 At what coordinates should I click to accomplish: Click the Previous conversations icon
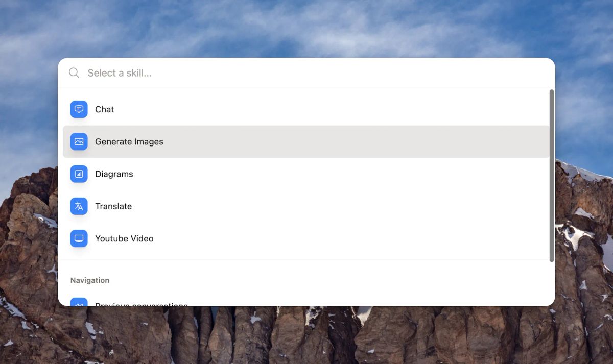79,303
